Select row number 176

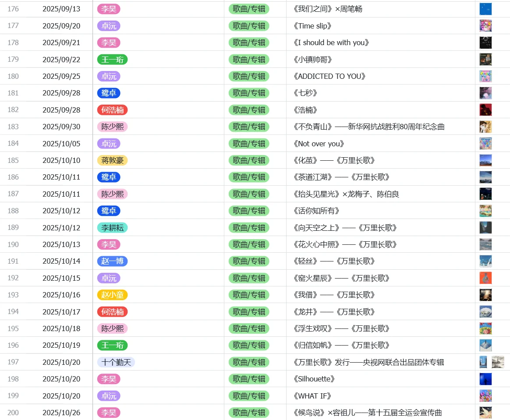13,9
